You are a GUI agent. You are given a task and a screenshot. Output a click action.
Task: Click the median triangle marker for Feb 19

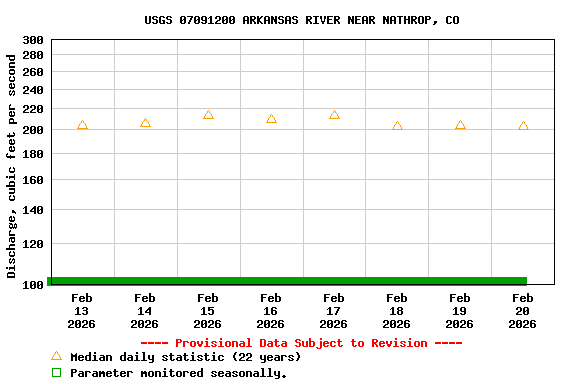[x=460, y=125]
